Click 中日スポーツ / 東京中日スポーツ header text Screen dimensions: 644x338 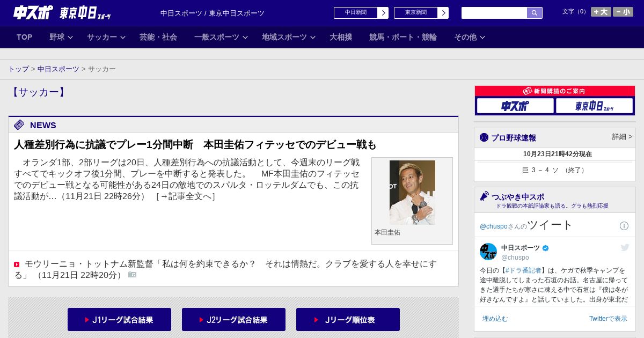[213, 13]
